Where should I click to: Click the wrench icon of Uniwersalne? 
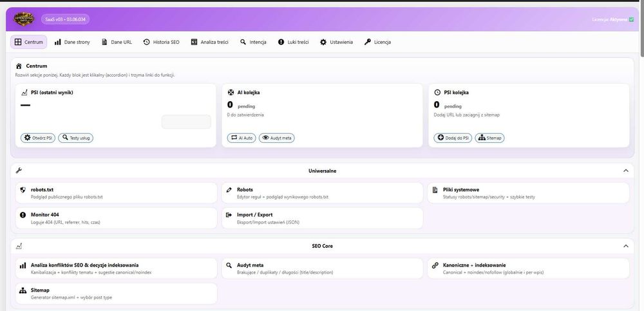[19, 171]
